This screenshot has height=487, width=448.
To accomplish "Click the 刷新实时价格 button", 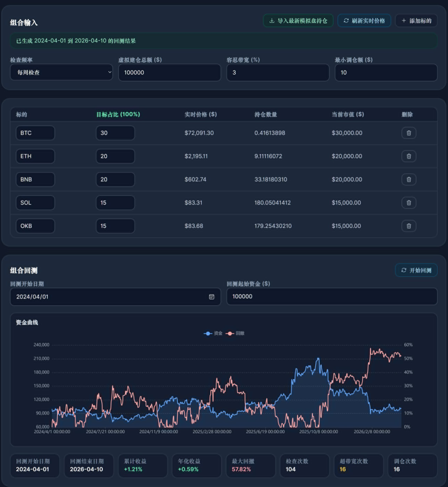I will pos(364,20).
